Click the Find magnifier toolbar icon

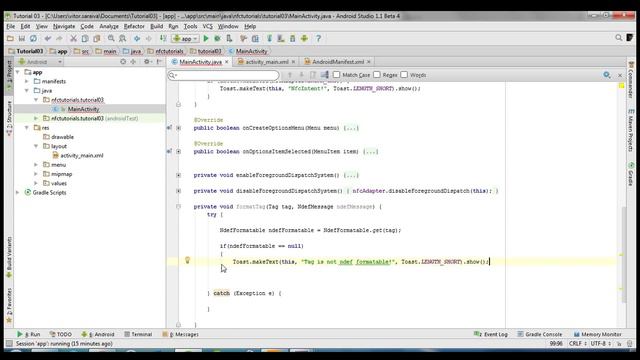[x=111, y=38]
